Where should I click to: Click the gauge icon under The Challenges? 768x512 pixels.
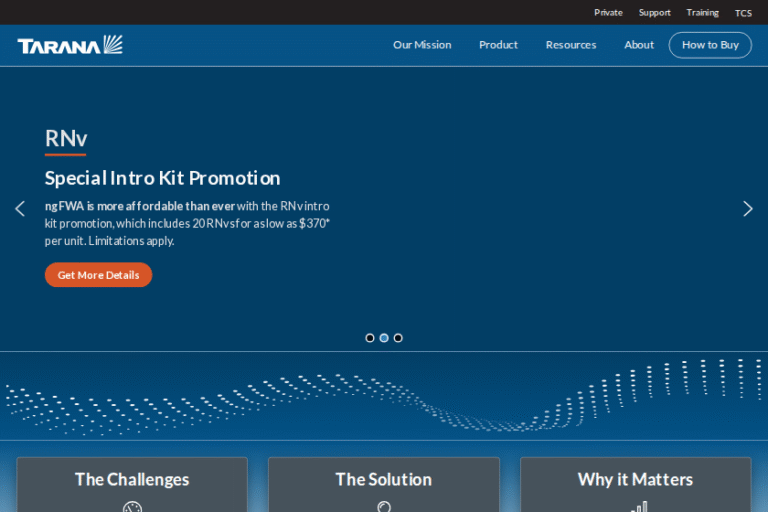132,506
